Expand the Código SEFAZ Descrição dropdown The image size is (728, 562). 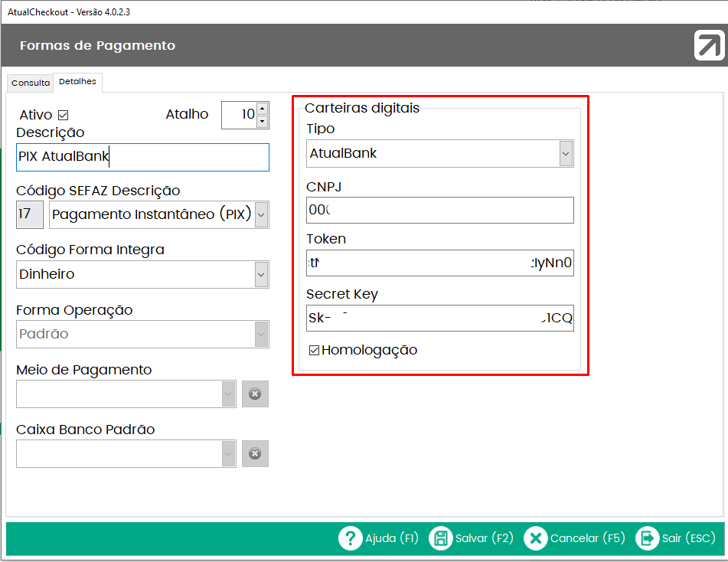coord(261,214)
